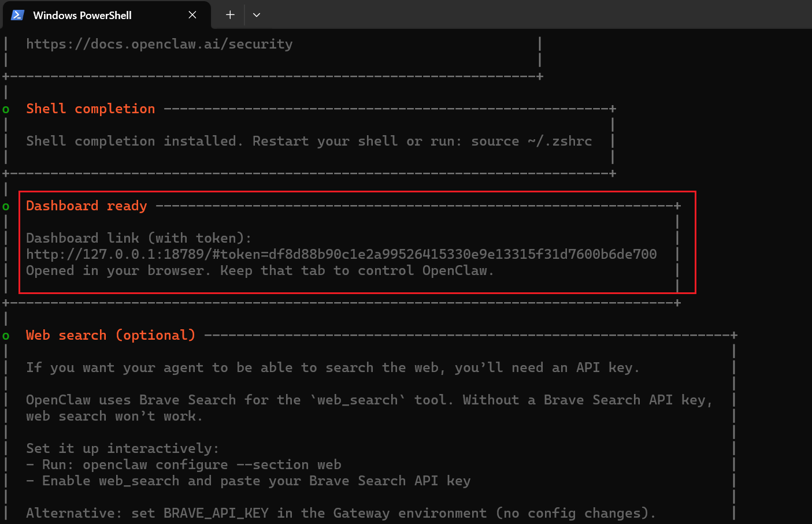Click the "Dashboard link (with token):" label
Viewport: 812px width, 524px height.
pyautogui.click(x=139, y=238)
